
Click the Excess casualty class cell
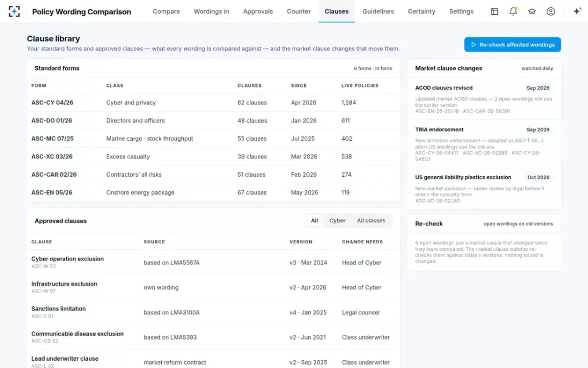(x=128, y=157)
